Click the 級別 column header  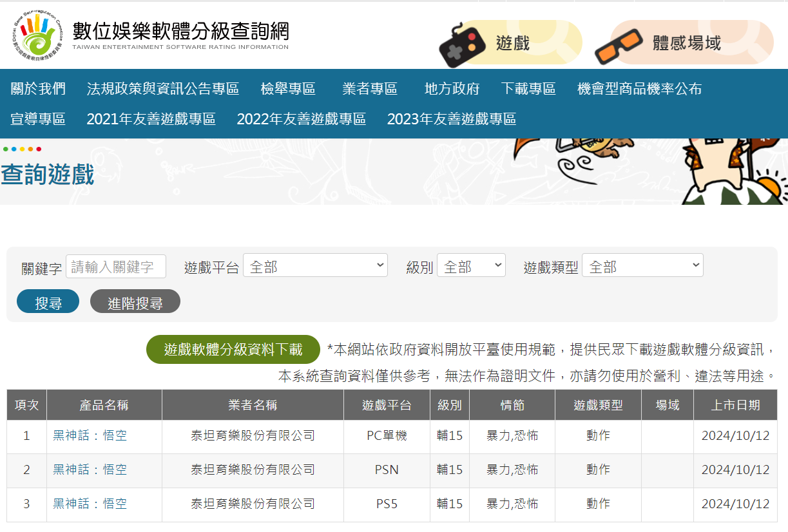450,405
